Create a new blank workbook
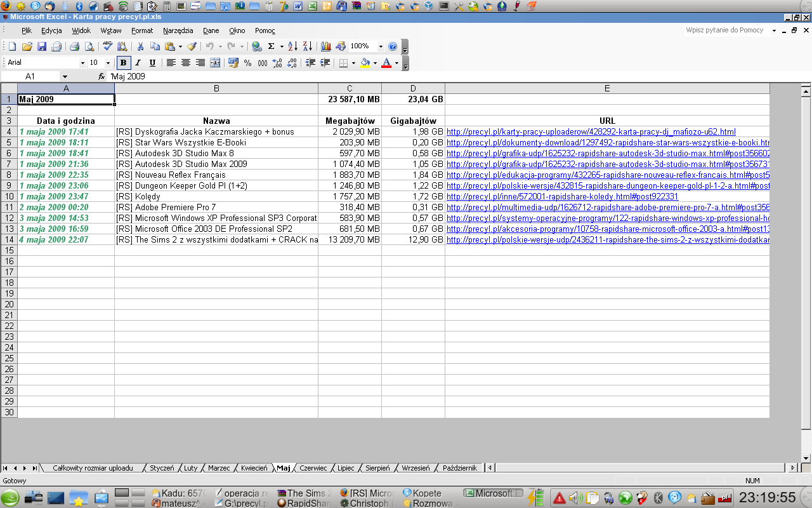Screen dimensions: 812x508 coord(12,46)
